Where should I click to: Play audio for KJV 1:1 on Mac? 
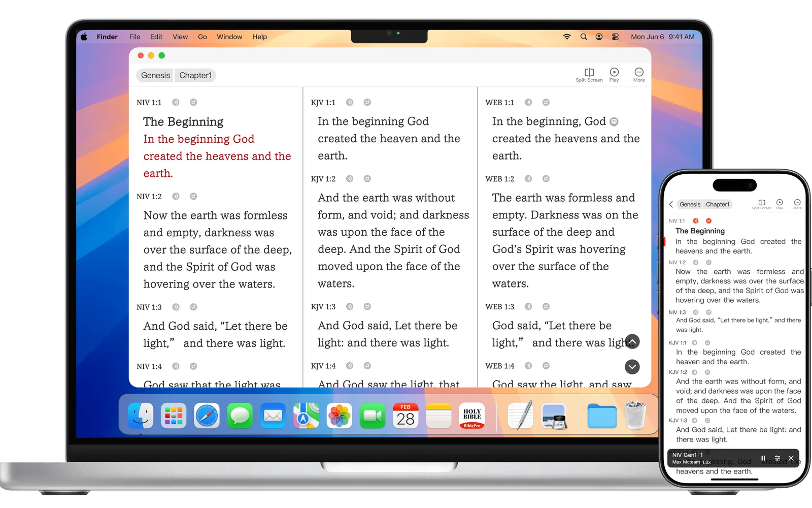pyautogui.click(x=350, y=102)
